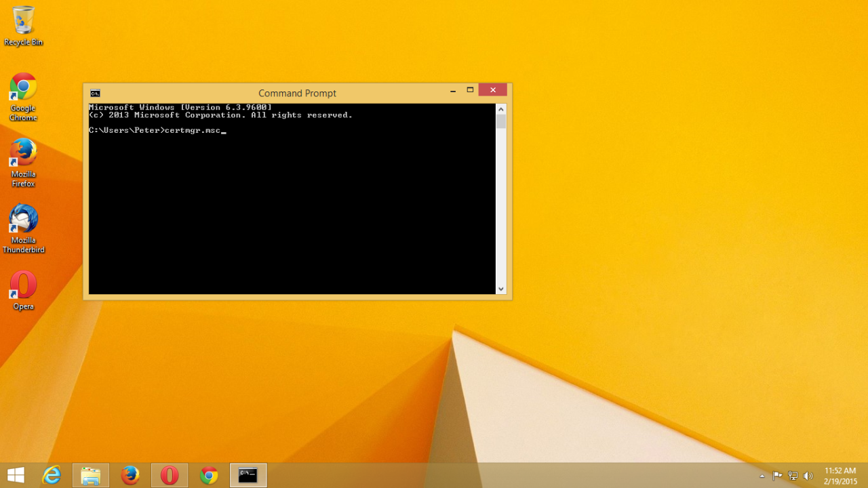Viewport: 868px width, 488px height.
Task: Toggle the volume control in system tray
Action: (x=808, y=475)
